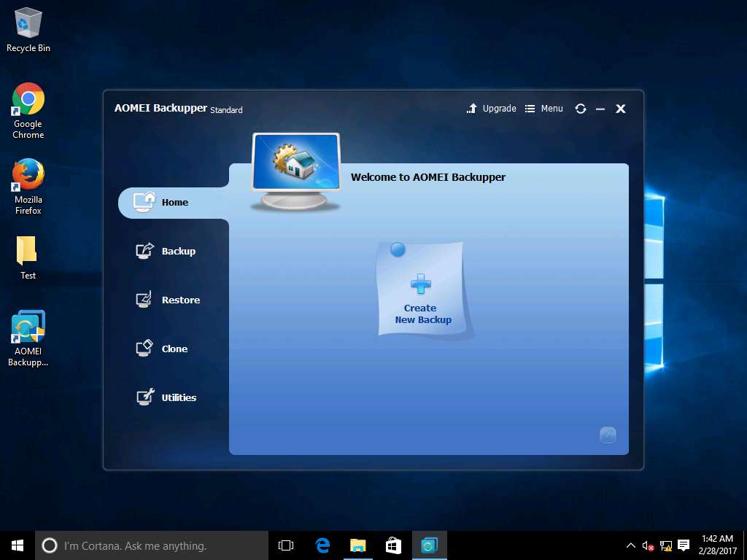
Task: Open the Restore section
Action: tap(168, 300)
